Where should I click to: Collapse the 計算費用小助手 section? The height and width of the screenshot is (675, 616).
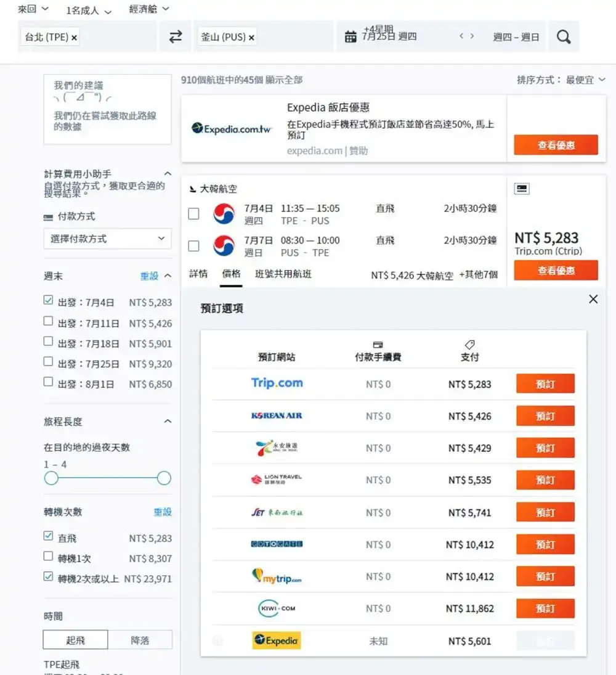click(168, 173)
